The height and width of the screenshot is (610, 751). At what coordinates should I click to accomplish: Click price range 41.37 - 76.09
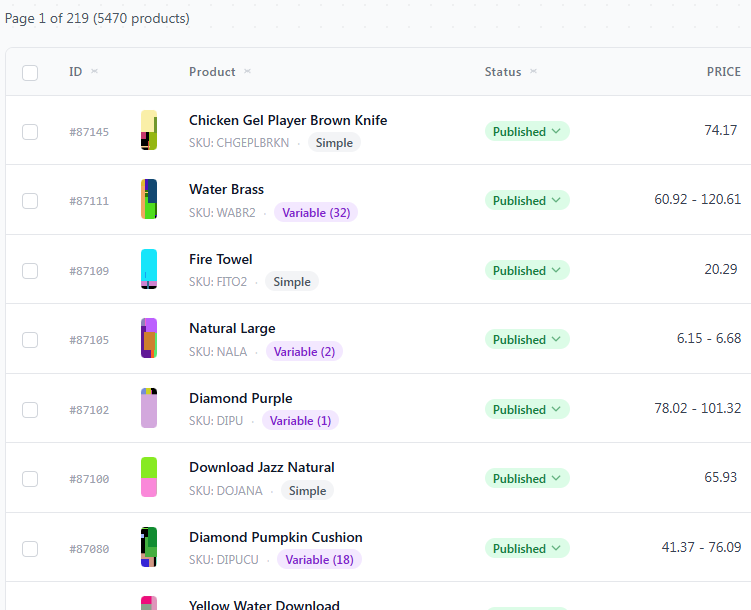(701, 547)
